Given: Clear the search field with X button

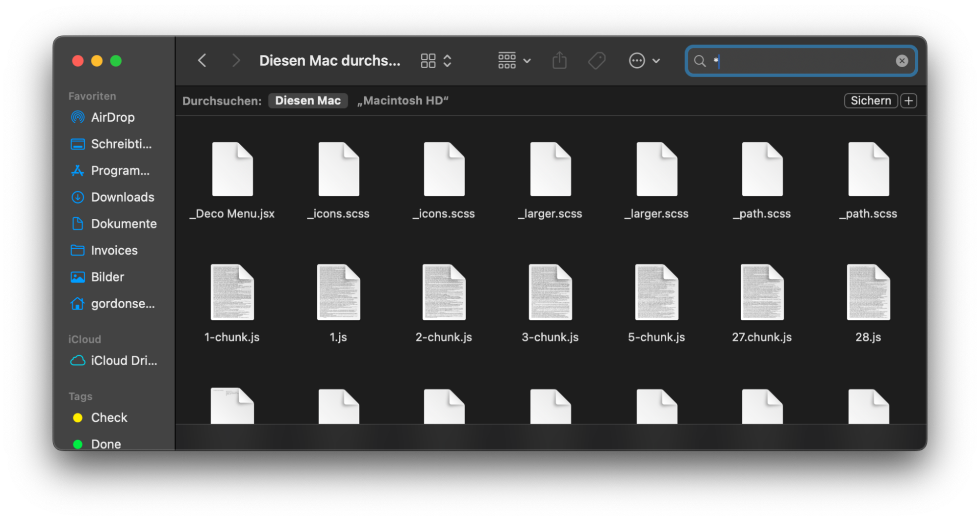Looking at the screenshot, I should click(x=902, y=61).
